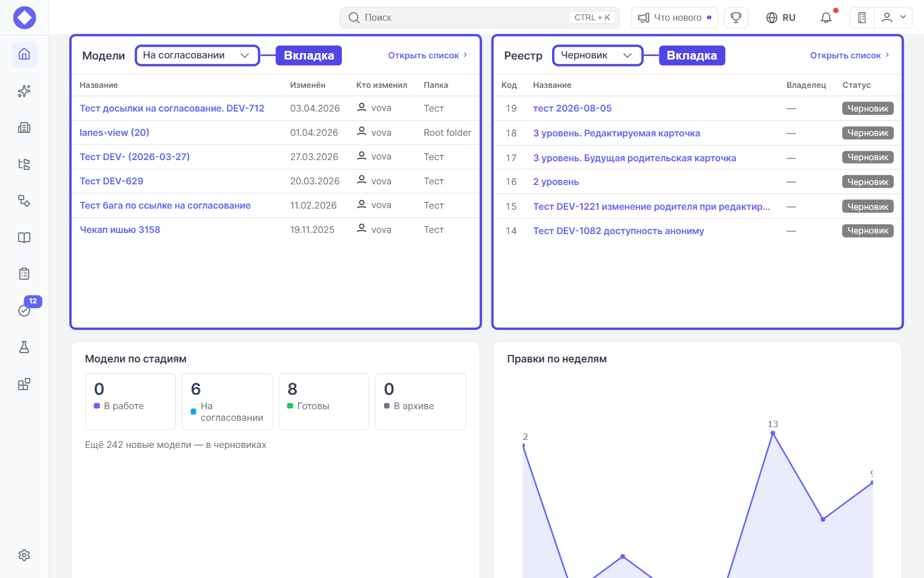Open the flask sidebar icon
This screenshot has width=924, height=578.
click(24, 347)
